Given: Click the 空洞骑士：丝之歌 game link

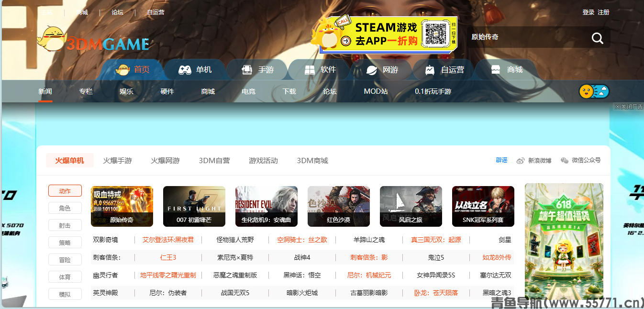Looking at the screenshot, I should click(x=302, y=240).
